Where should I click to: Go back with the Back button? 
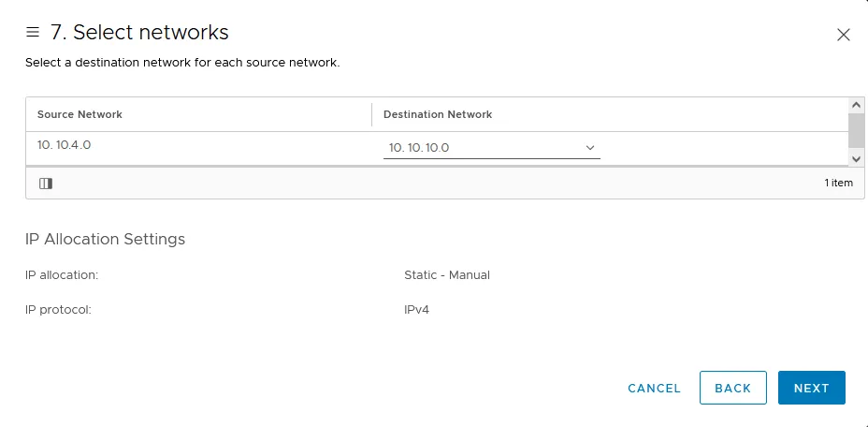coord(732,388)
